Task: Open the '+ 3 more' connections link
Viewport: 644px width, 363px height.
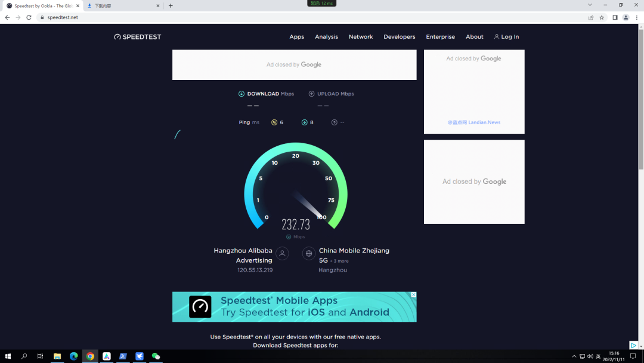Action: click(339, 261)
